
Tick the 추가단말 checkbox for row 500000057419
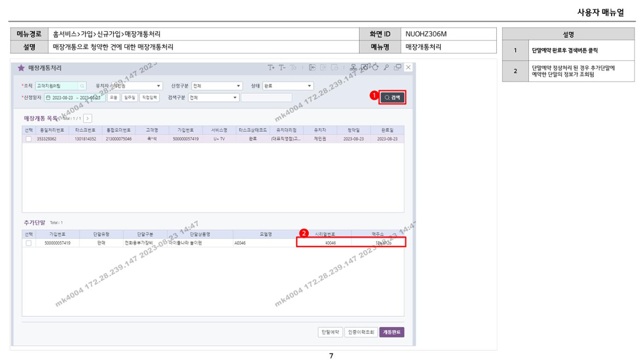click(x=29, y=243)
